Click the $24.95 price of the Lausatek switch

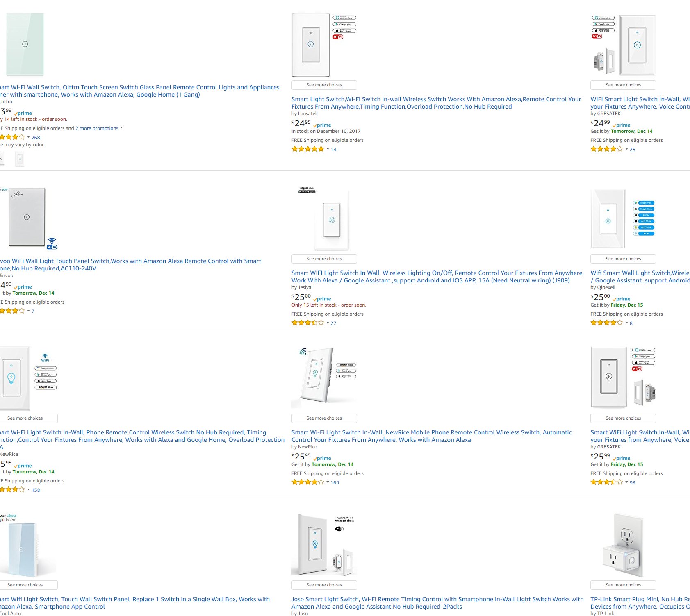(x=301, y=123)
